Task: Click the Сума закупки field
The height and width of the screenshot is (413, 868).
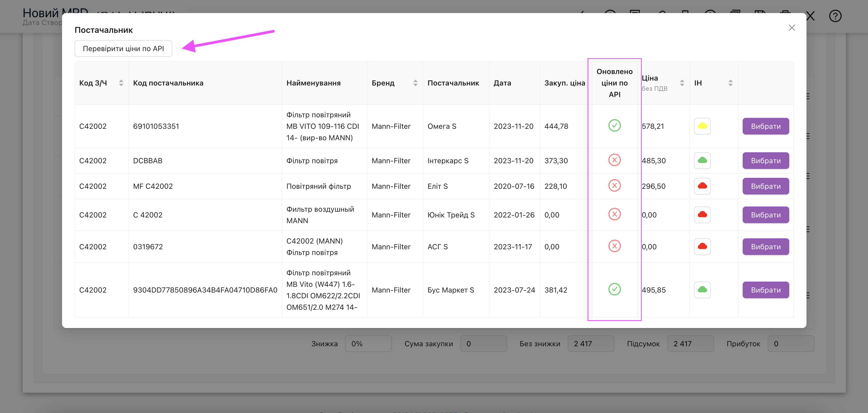Action: tap(484, 344)
